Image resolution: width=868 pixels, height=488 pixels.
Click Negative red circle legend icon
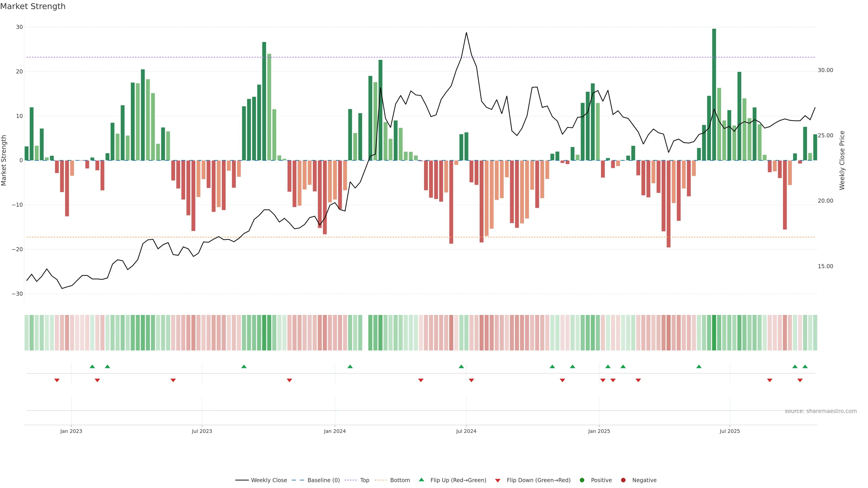click(623, 480)
